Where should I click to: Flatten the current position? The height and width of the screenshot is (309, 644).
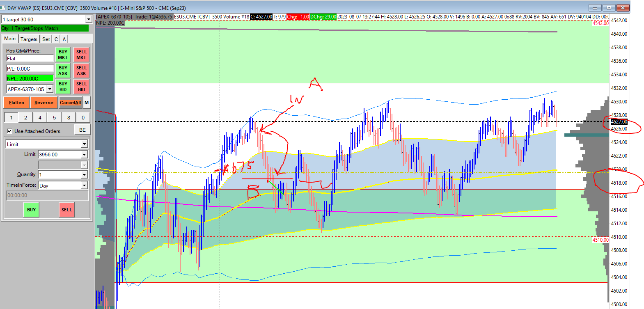pyautogui.click(x=16, y=103)
